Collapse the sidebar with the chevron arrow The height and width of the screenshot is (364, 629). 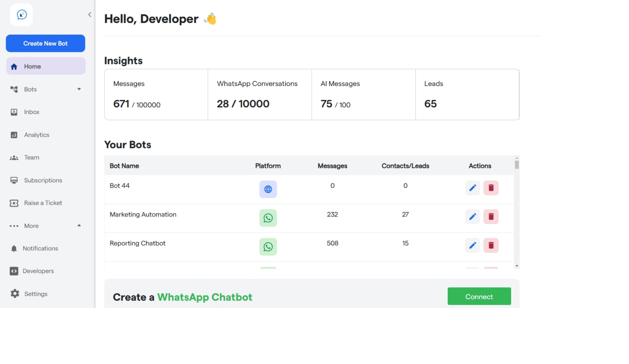(x=90, y=14)
